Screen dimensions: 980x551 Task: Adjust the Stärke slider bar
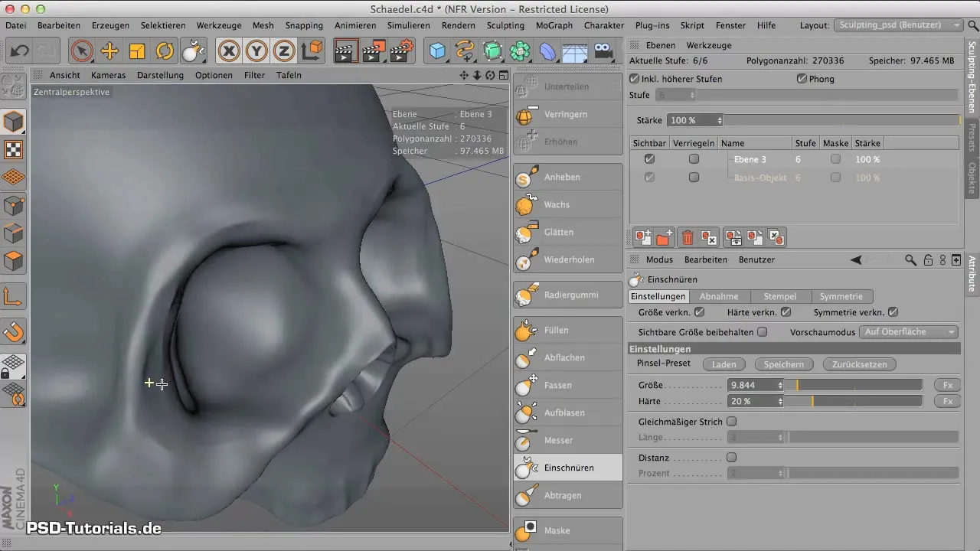[842, 120]
